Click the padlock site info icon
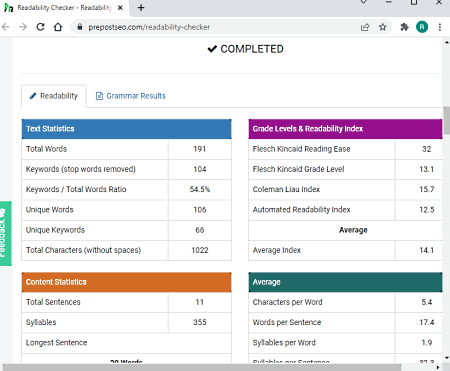 point(80,27)
